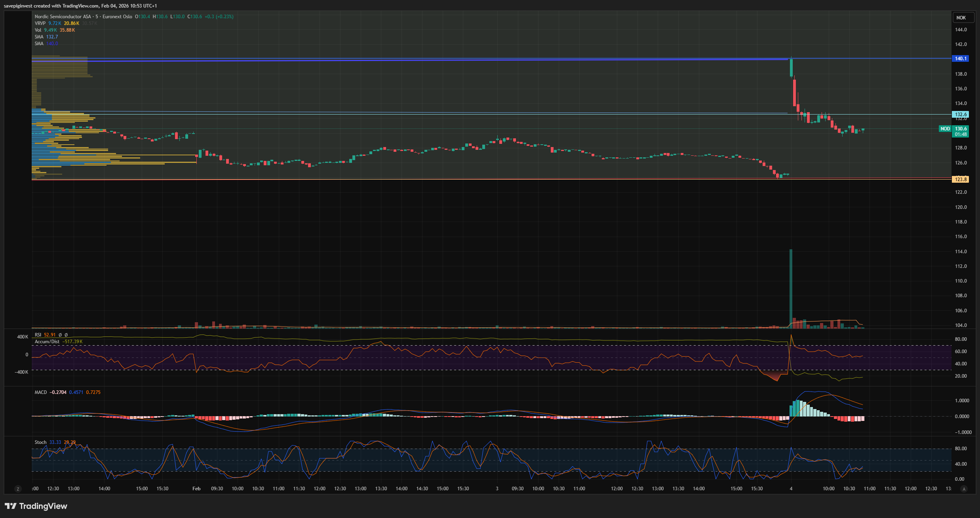Click the 'Feb' date marker on time axis

pos(196,489)
